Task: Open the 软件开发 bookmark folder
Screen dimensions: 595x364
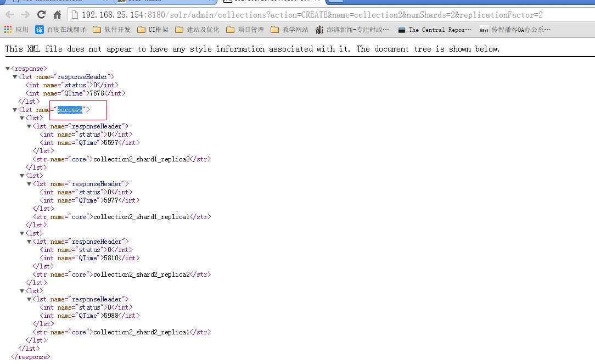Action: (111, 30)
